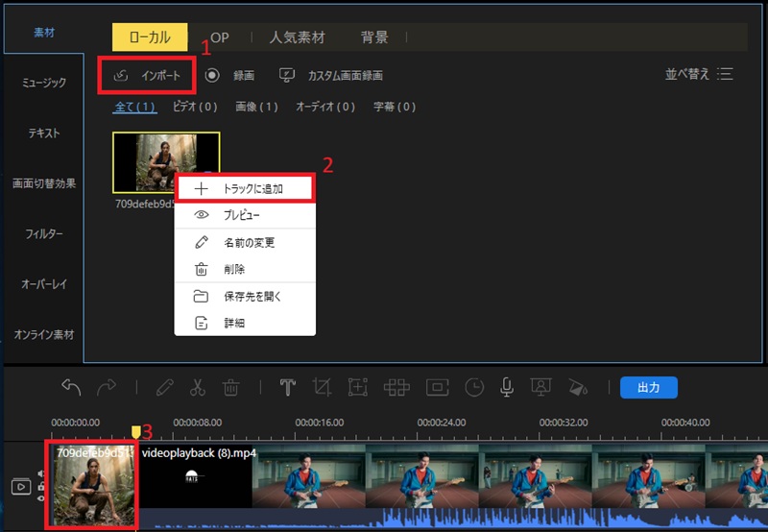Choose トラックに追加 from context menu
Viewport: 768px width, 532px height.
pyautogui.click(x=245, y=188)
